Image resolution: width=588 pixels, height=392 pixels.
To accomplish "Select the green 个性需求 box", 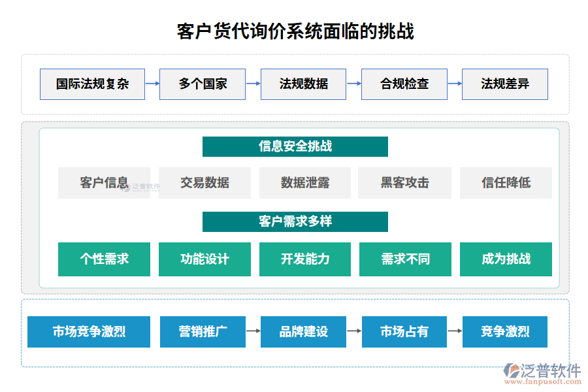I will (x=103, y=259).
